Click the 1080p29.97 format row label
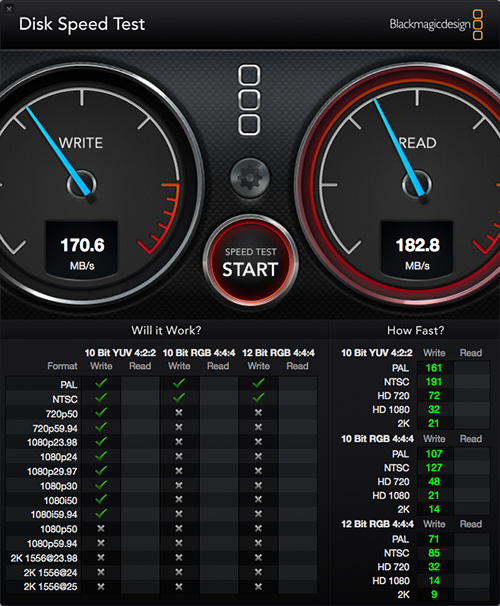500x606 pixels. [x=52, y=472]
